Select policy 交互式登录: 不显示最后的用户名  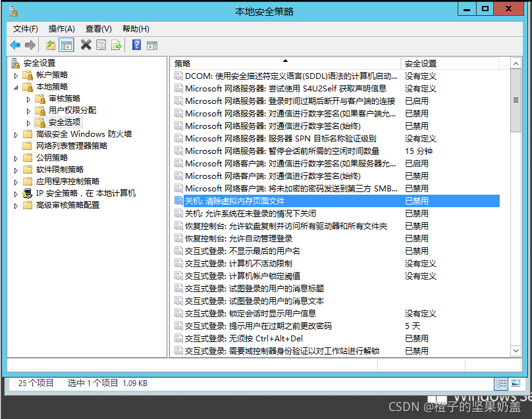pyautogui.click(x=242, y=251)
